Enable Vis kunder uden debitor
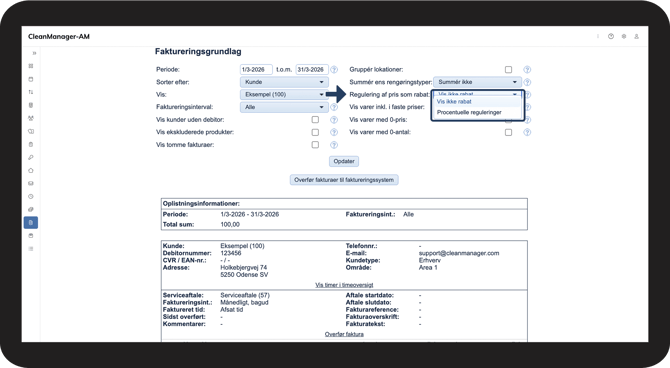 click(315, 120)
